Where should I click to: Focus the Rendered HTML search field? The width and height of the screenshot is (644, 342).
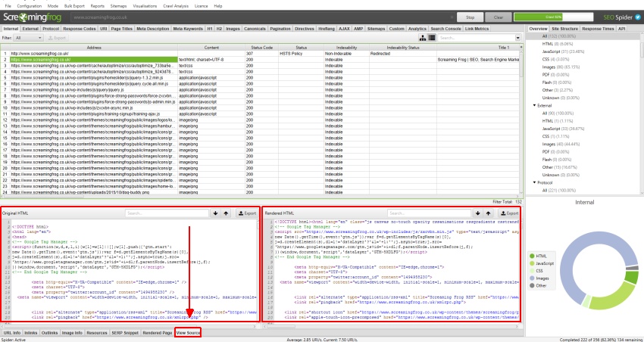coord(429,213)
